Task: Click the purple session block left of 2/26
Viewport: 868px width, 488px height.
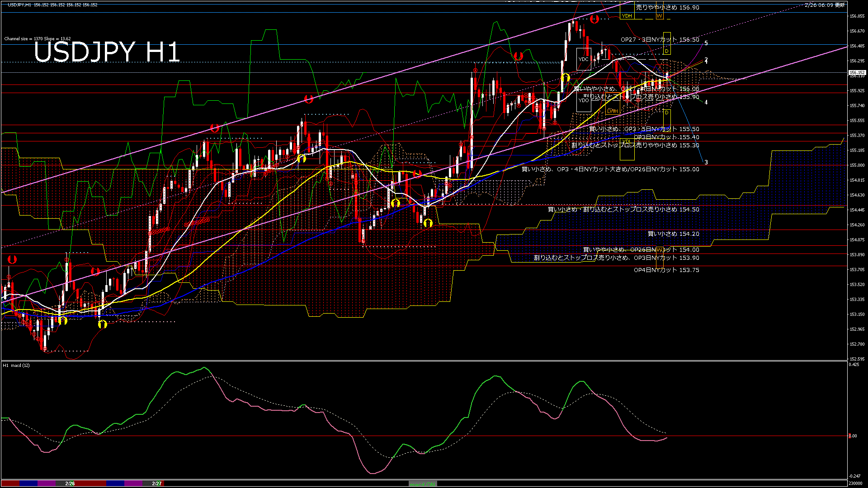Action: [46, 483]
